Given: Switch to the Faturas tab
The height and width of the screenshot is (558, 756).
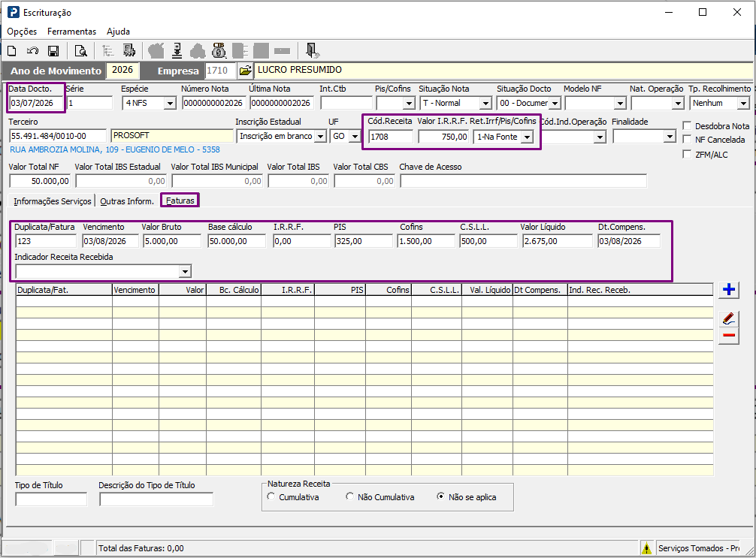Looking at the screenshot, I should pos(180,201).
